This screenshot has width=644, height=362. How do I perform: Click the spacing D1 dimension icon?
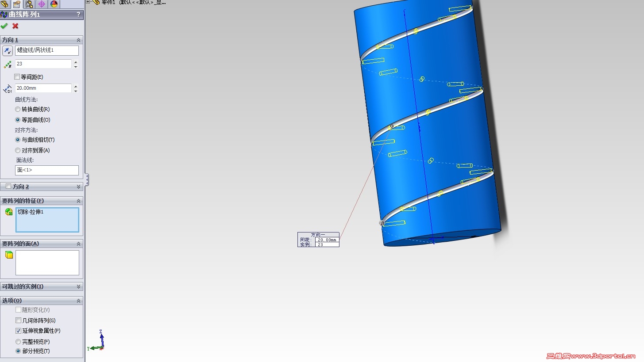[8, 89]
